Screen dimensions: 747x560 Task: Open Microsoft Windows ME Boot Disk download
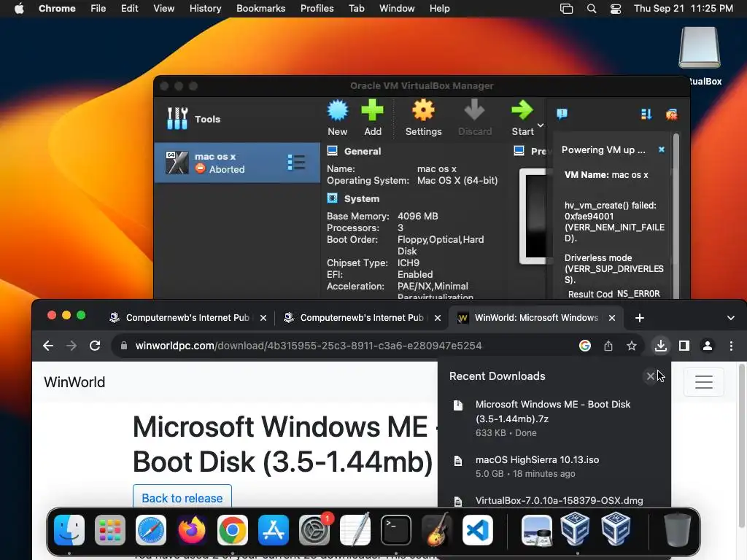click(x=554, y=418)
